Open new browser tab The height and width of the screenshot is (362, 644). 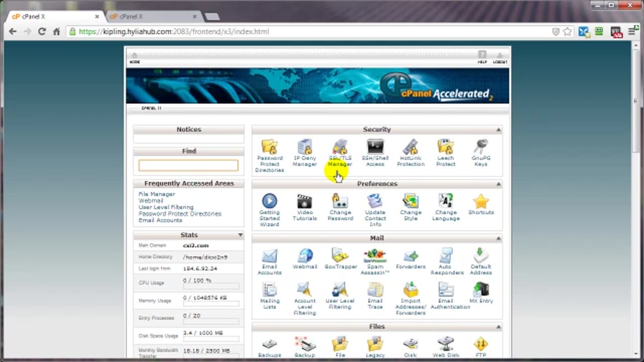click(x=212, y=17)
